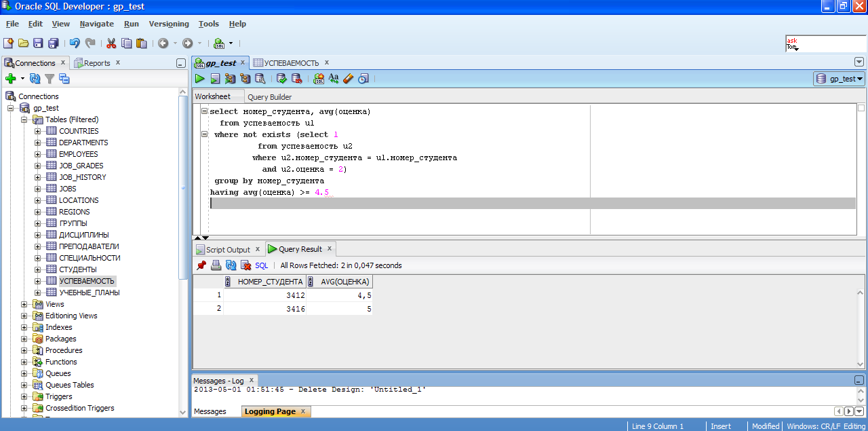
Task: Minimize the Messages - Log panel
Action: pos(859,381)
